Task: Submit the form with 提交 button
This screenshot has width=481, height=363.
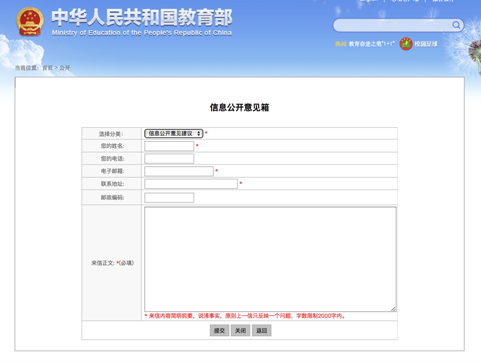Action: 219,330
